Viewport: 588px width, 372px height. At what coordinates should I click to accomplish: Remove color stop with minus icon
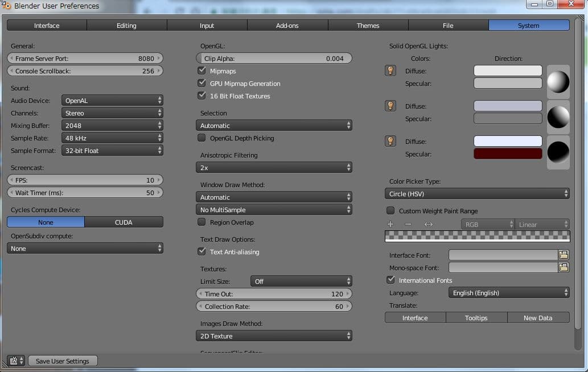408,224
